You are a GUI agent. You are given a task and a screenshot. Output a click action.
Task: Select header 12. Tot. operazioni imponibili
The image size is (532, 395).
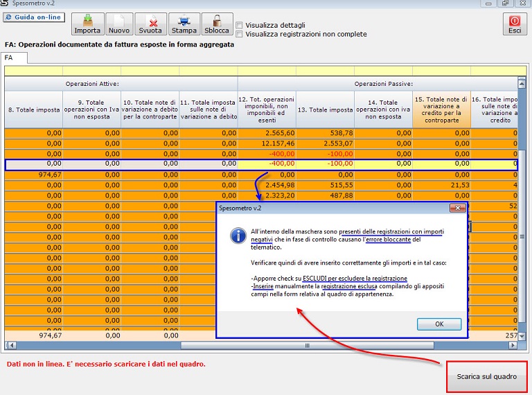point(267,109)
